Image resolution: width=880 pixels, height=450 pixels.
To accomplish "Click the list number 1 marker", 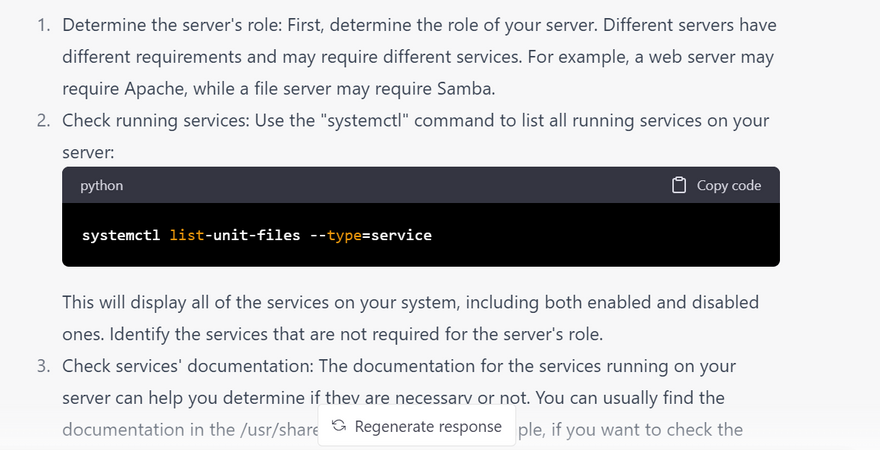I will click(44, 24).
